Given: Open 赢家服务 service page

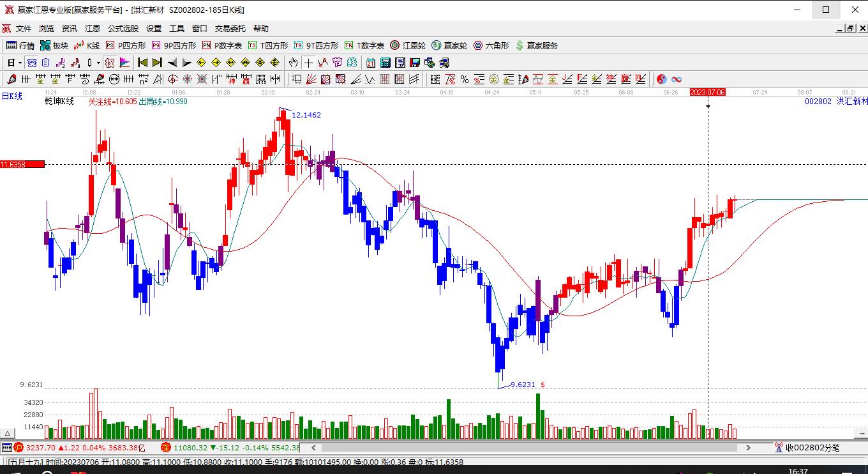Looking at the screenshot, I should point(536,45).
